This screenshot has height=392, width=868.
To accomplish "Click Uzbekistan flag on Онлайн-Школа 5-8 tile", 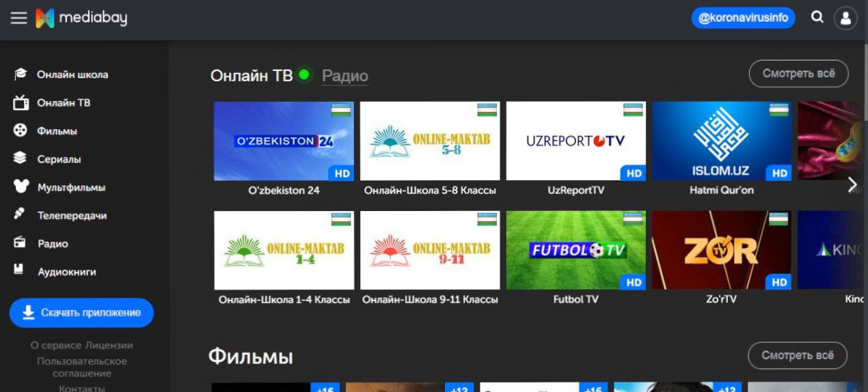I will (487, 110).
